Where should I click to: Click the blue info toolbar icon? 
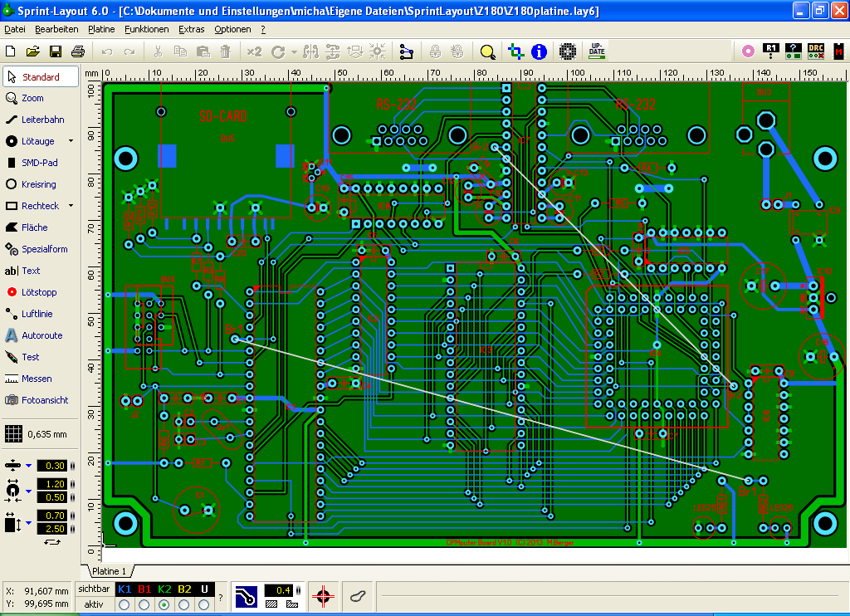[x=539, y=51]
